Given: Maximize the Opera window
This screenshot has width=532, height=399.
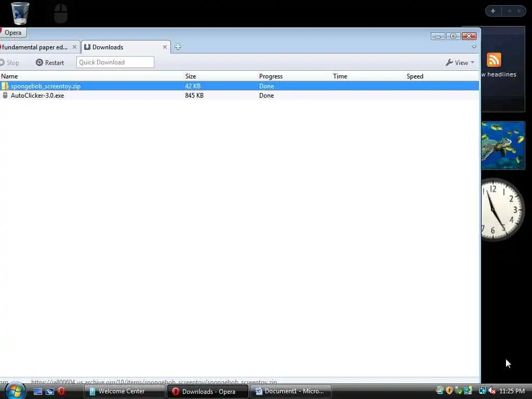Looking at the screenshot, I should (453, 36).
